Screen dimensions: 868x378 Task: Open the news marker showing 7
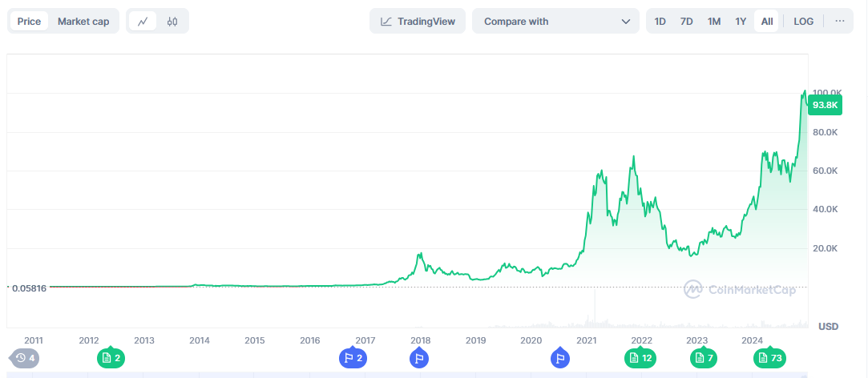(704, 358)
